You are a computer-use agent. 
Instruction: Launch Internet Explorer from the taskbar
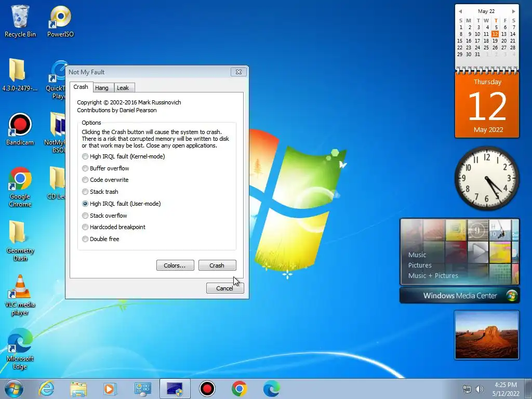(x=46, y=389)
